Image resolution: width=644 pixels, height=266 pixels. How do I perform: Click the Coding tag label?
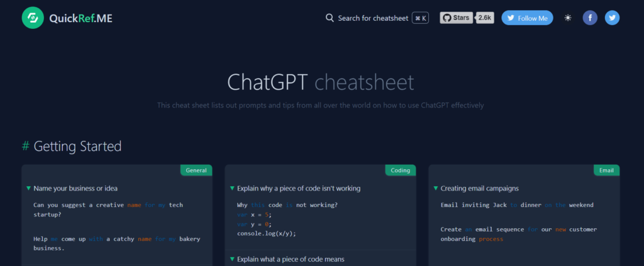(401, 170)
